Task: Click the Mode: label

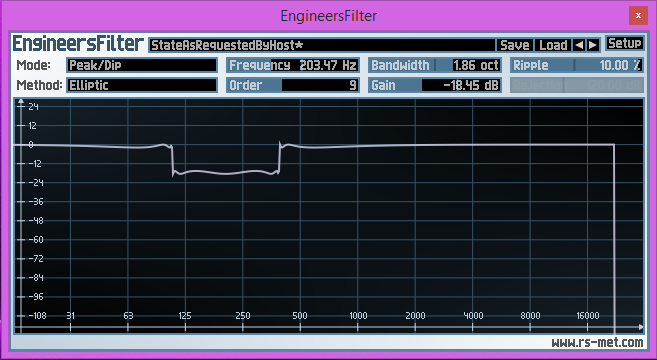Action: click(x=34, y=65)
